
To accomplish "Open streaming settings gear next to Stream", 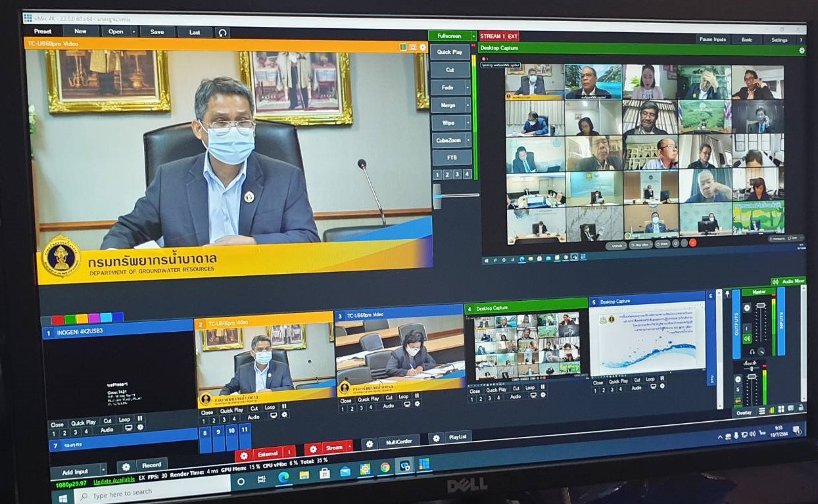I will coord(313,449).
